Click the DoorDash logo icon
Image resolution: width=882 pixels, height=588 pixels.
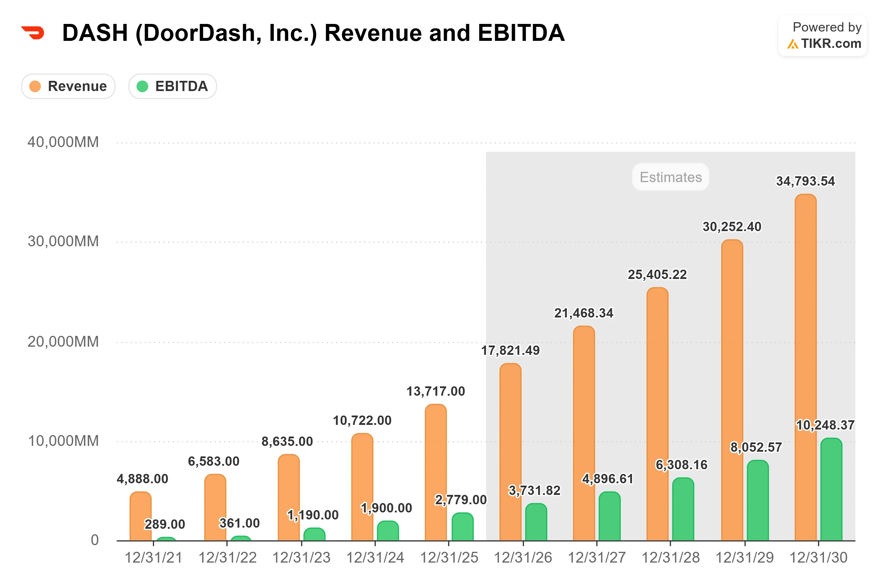coord(33,33)
